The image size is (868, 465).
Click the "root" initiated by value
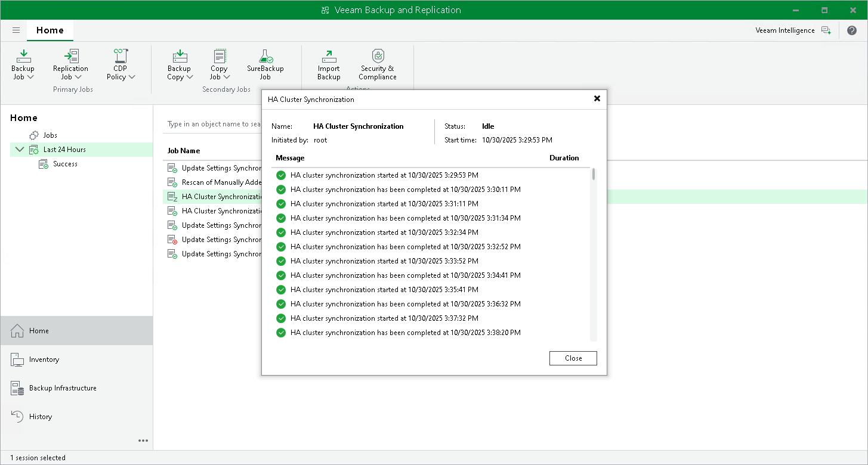click(320, 140)
